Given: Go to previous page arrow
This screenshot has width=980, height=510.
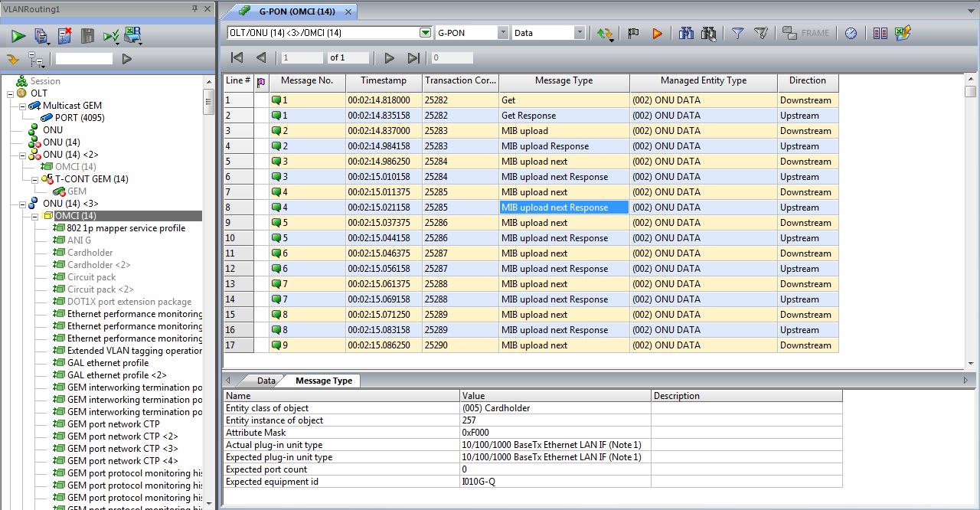Looking at the screenshot, I should click(261, 57).
